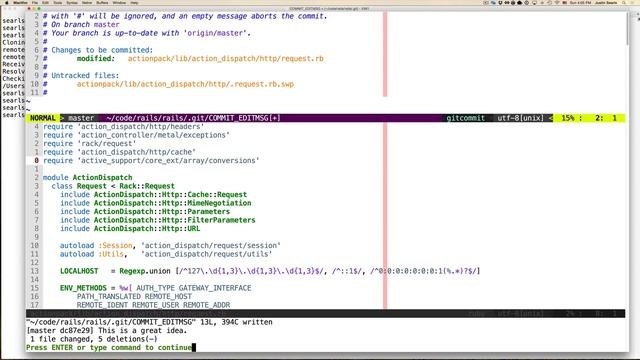Click the untracked .request.rb.swp file path
Screen dimensions: 640x360
click(x=185, y=84)
